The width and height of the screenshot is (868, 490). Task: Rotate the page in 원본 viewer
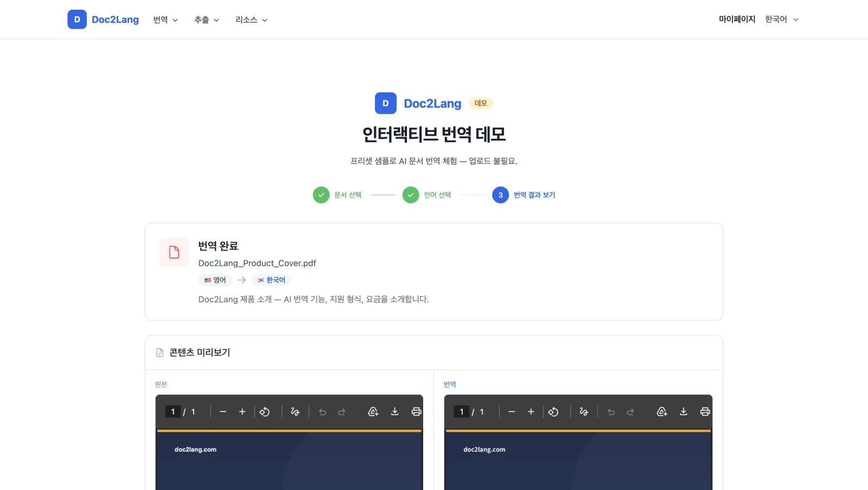[x=265, y=412]
